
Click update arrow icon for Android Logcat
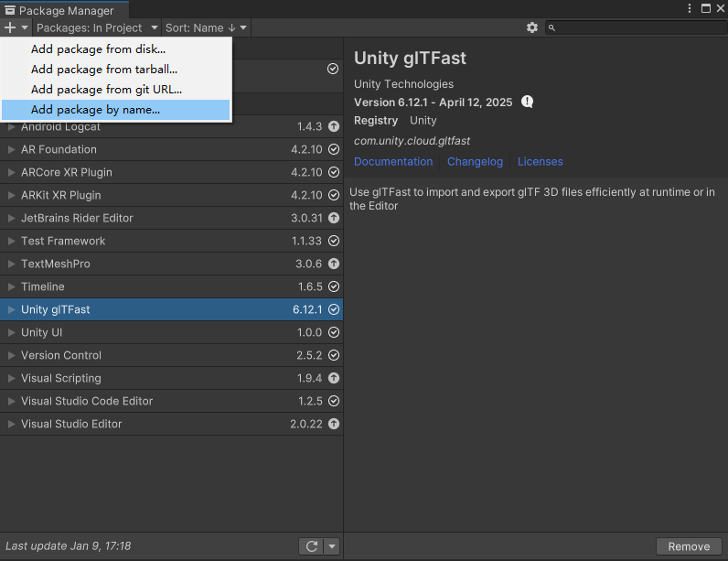point(334,126)
